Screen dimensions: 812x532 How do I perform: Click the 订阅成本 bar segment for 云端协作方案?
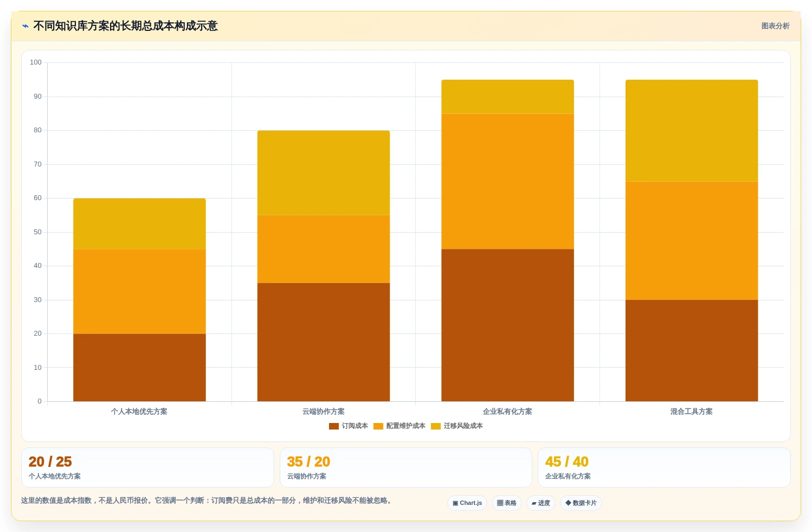pyautogui.click(x=324, y=342)
